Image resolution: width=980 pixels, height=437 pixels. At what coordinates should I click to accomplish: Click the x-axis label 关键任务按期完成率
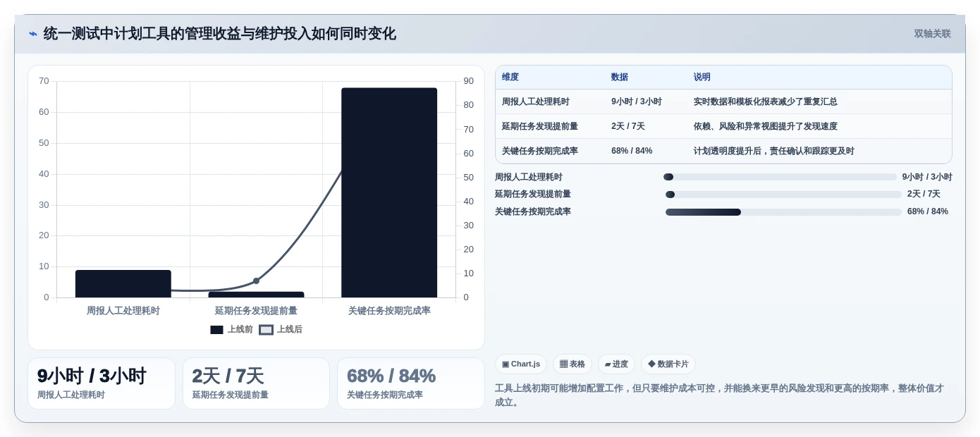389,311
